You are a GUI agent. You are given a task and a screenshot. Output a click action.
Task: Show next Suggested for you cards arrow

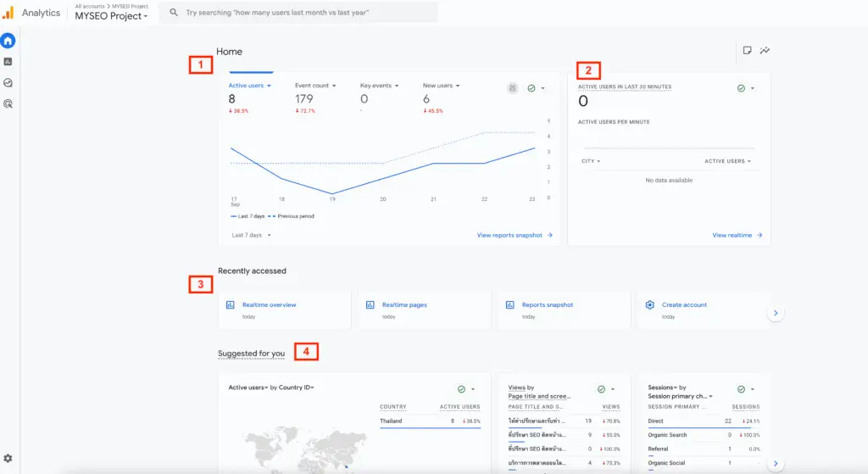click(x=776, y=464)
